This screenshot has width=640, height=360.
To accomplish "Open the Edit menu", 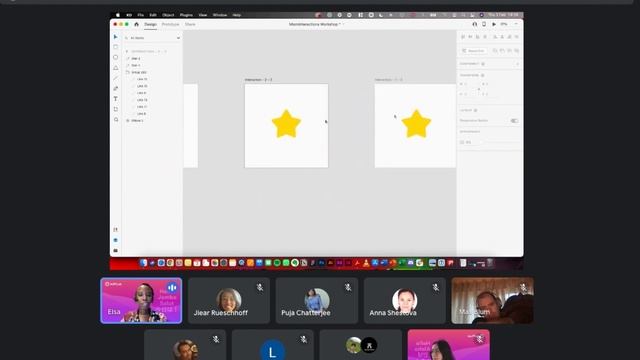I will click(153, 15).
